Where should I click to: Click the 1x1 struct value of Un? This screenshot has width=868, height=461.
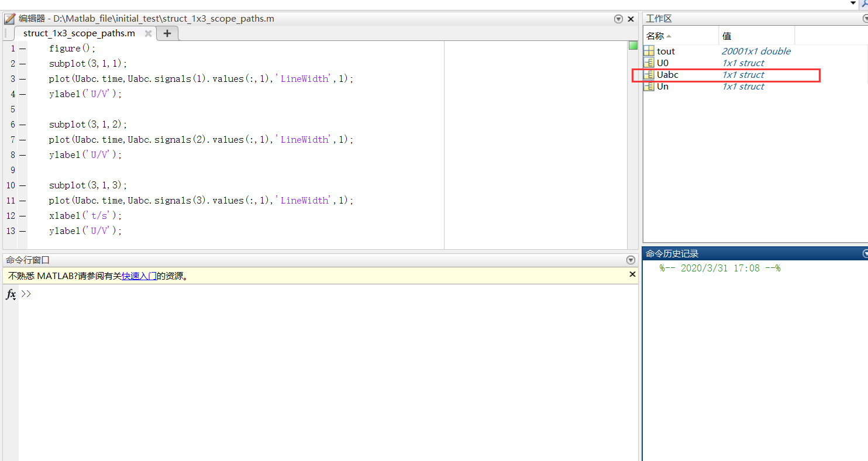coord(743,87)
